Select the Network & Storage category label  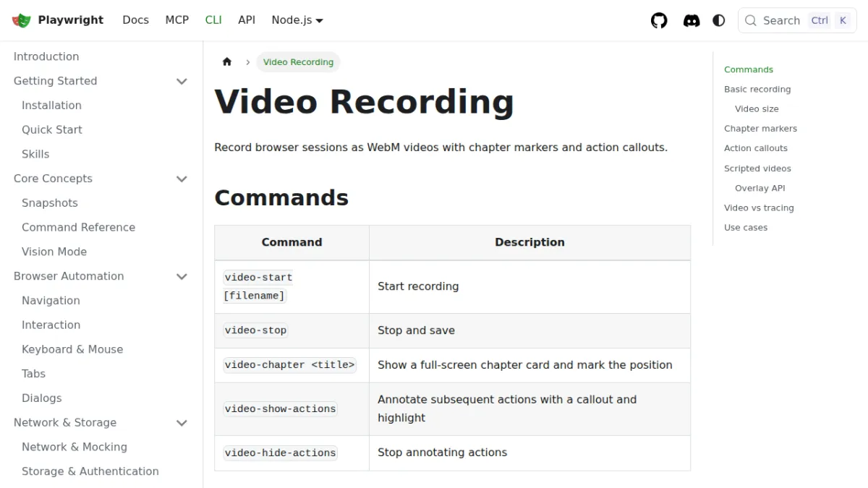(x=65, y=423)
